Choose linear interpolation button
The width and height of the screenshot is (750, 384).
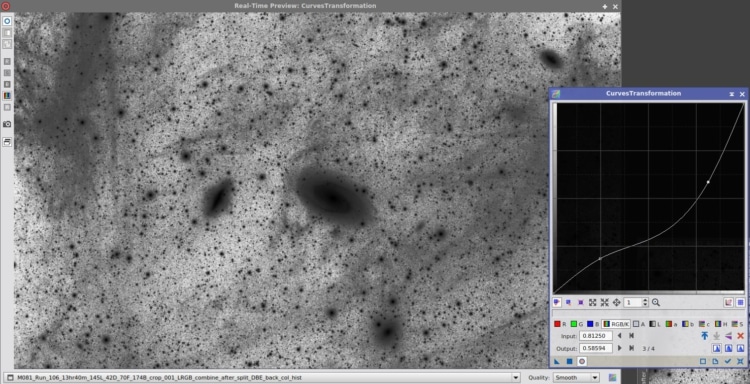[740, 349]
